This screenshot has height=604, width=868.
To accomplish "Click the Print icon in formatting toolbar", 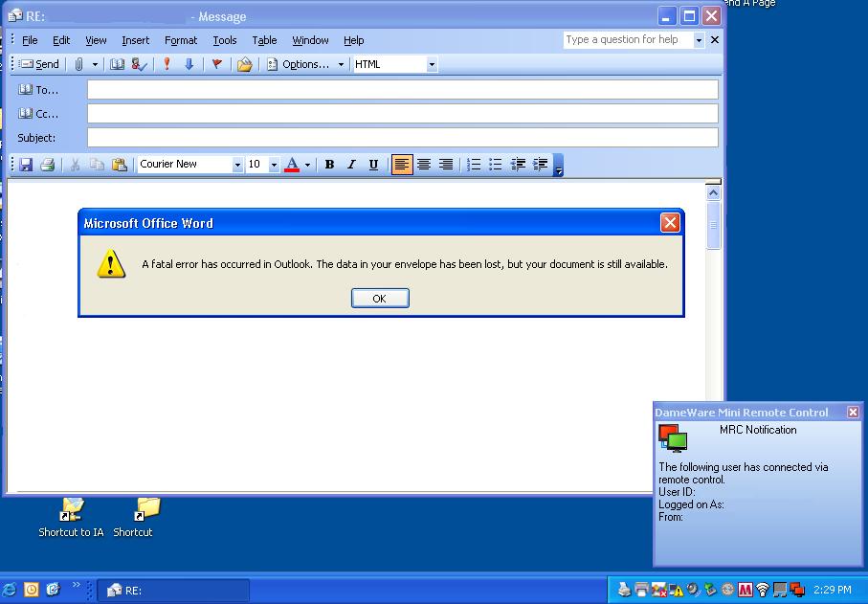I will (48, 165).
